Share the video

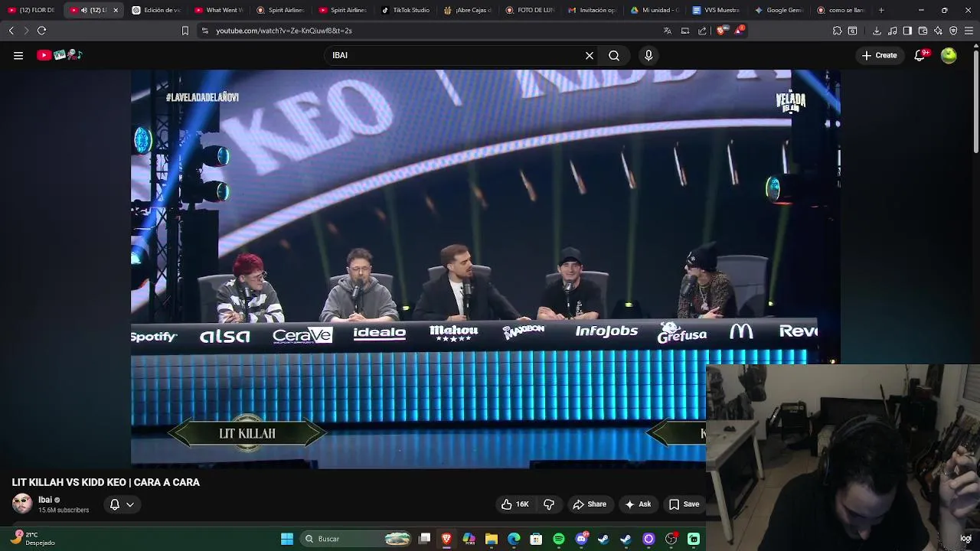[590, 504]
